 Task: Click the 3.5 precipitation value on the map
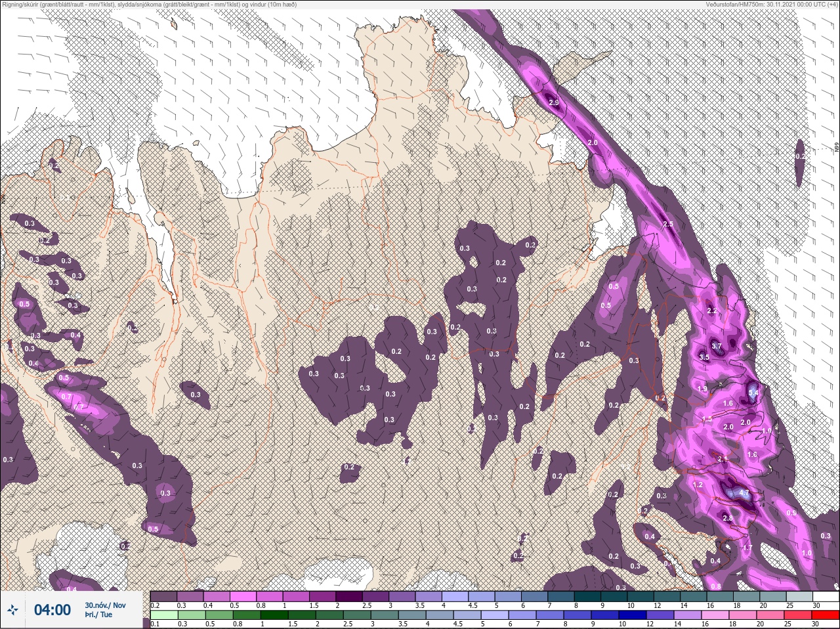click(704, 357)
